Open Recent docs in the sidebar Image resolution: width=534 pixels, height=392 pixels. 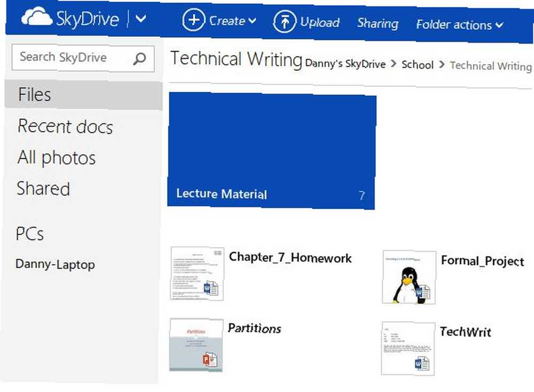65,126
